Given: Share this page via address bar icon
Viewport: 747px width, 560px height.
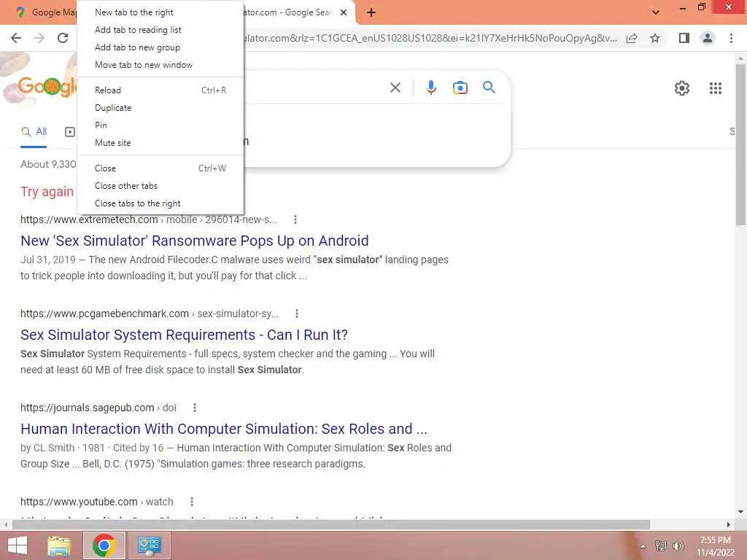Looking at the screenshot, I should click(632, 38).
